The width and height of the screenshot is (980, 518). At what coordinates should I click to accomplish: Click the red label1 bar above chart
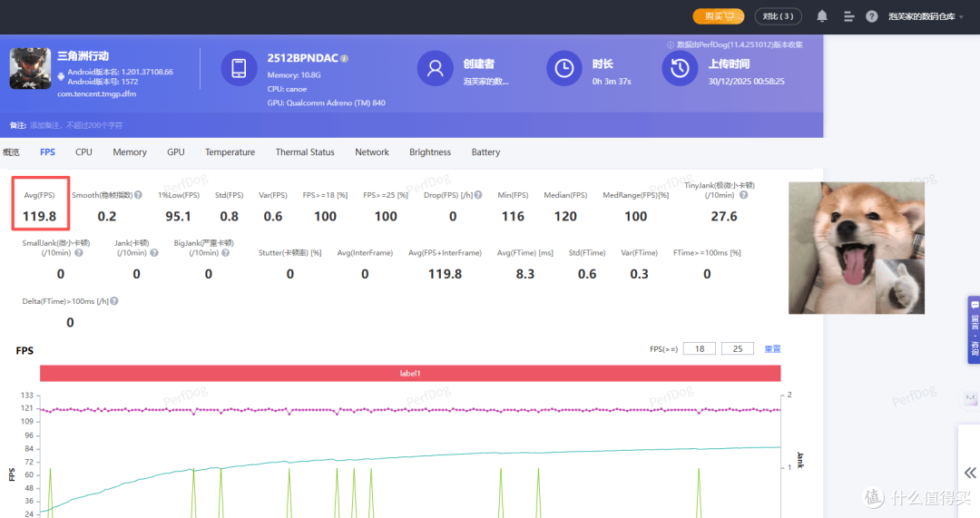(410, 373)
